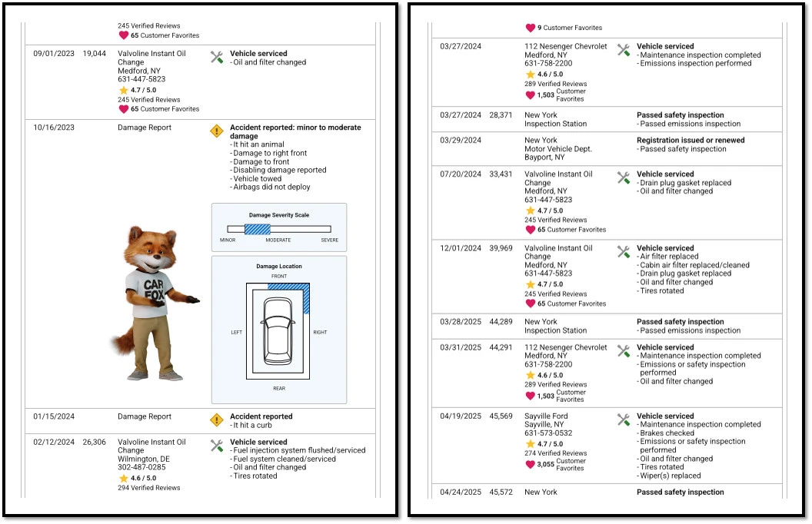Click the 'Cabin air filter replaced/cleaned' line

pyautogui.click(x=694, y=265)
